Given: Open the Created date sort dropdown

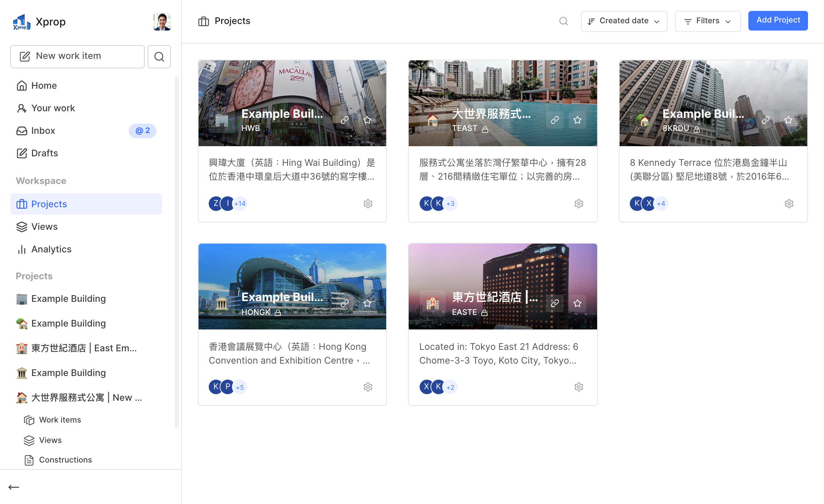Looking at the screenshot, I should pos(624,21).
